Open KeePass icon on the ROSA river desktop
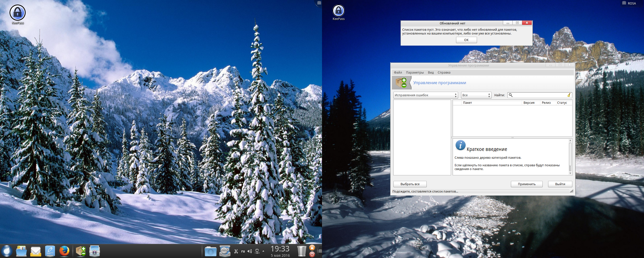The width and height of the screenshot is (644, 258). [339, 12]
